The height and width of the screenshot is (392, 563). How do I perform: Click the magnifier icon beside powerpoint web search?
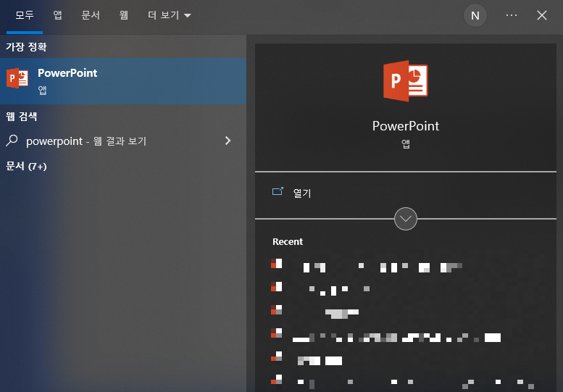click(12, 141)
